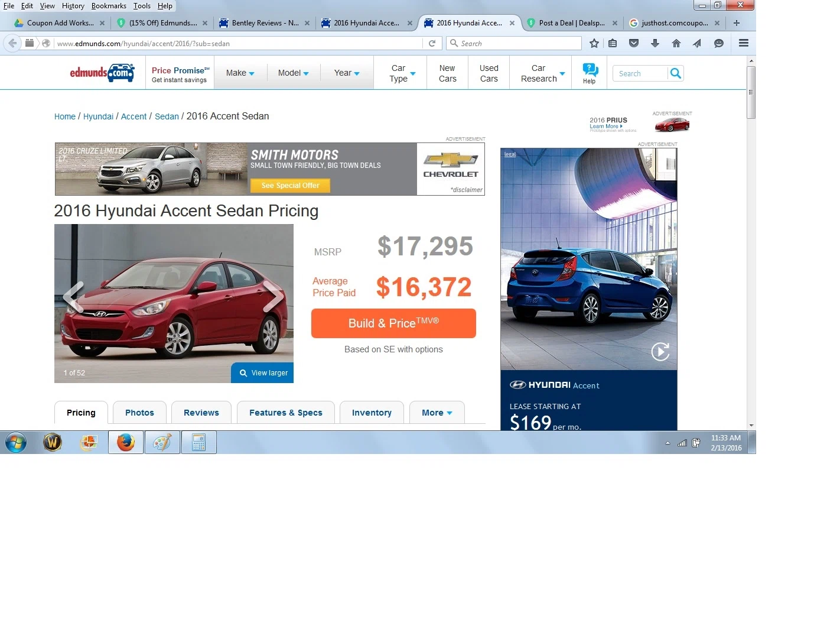
Task: Click the paper plane share icon
Action: tap(697, 43)
